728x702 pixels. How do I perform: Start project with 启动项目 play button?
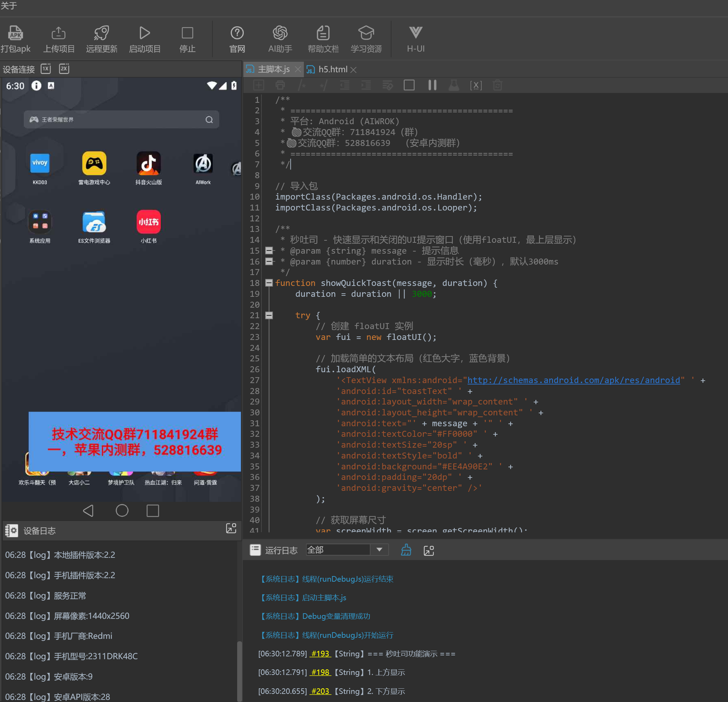tap(145, 33)
